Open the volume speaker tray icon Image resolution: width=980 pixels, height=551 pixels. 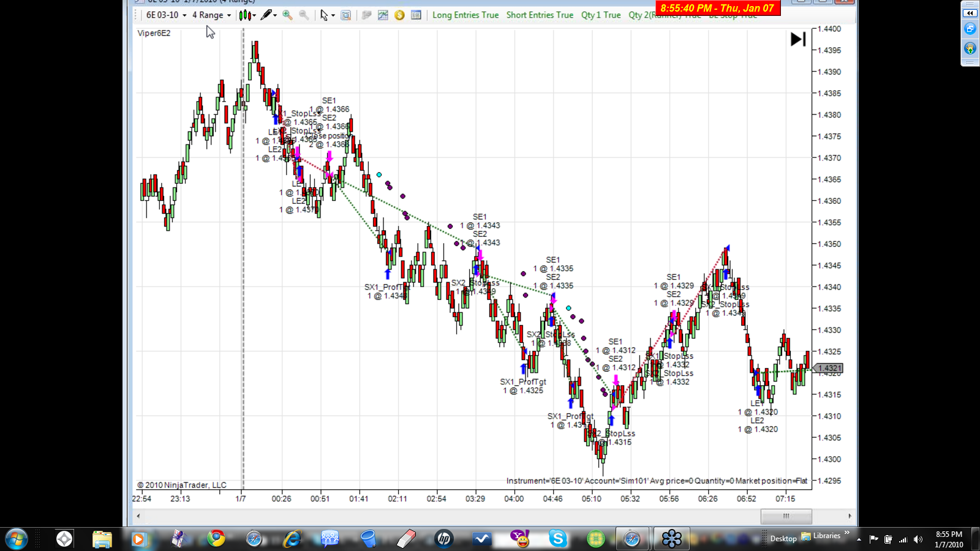click(918, 539)
